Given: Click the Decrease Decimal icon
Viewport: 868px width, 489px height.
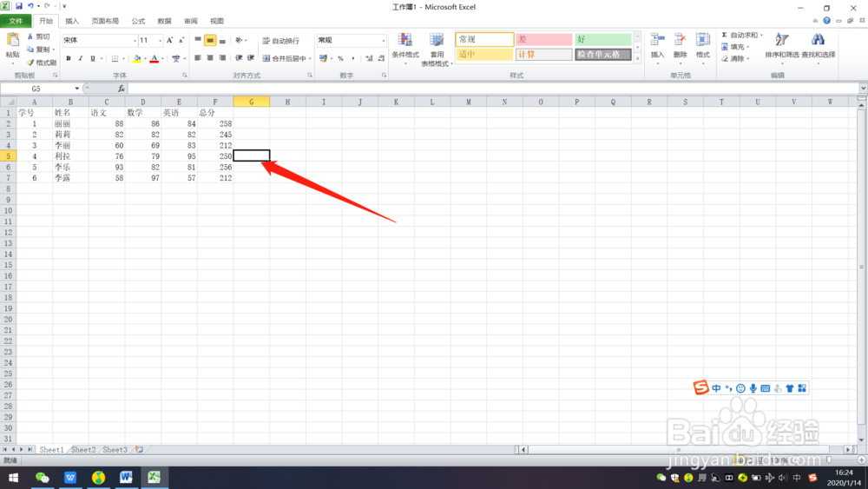Looking at the screenshot, I should (381, 58).
